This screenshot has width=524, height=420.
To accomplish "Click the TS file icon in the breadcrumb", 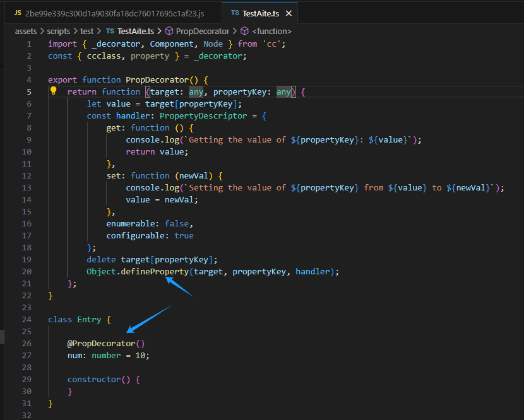I will coord(110,31).
